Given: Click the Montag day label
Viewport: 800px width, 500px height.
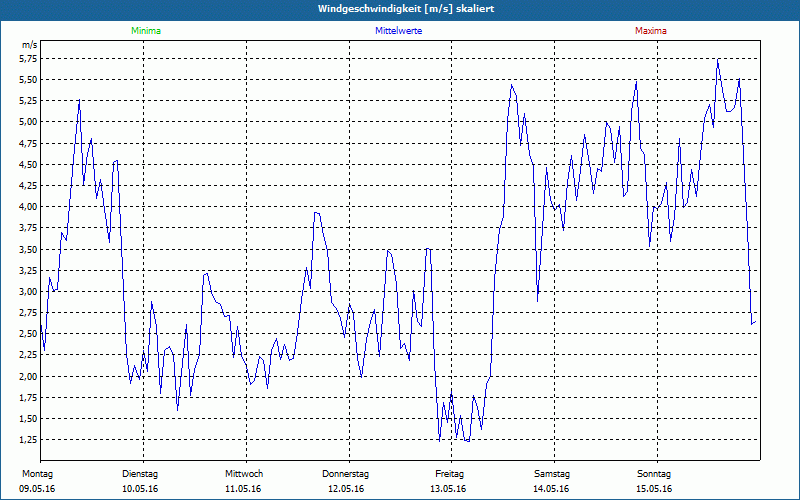Looking at the screenshot, I should [37, 474].
